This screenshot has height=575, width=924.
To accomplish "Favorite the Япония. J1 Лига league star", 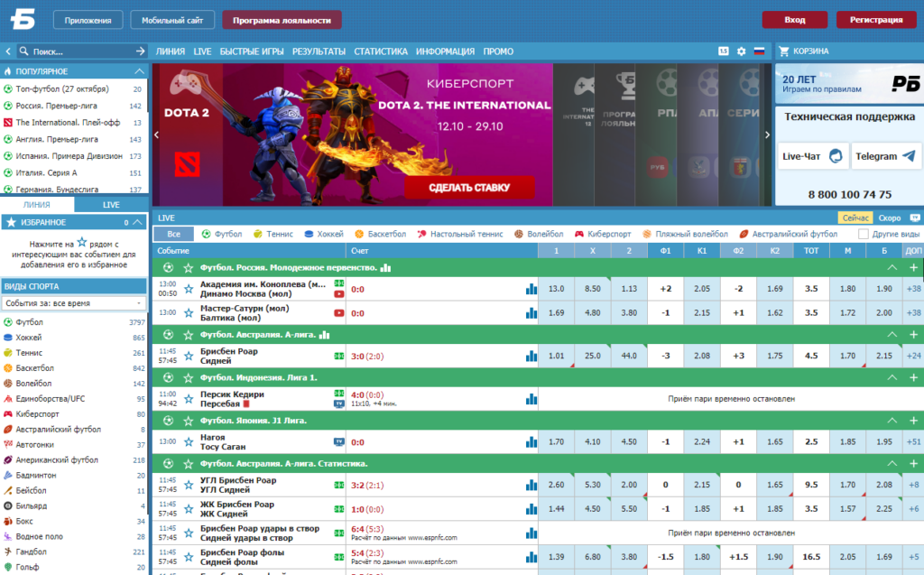I will (x=188, y=421).
